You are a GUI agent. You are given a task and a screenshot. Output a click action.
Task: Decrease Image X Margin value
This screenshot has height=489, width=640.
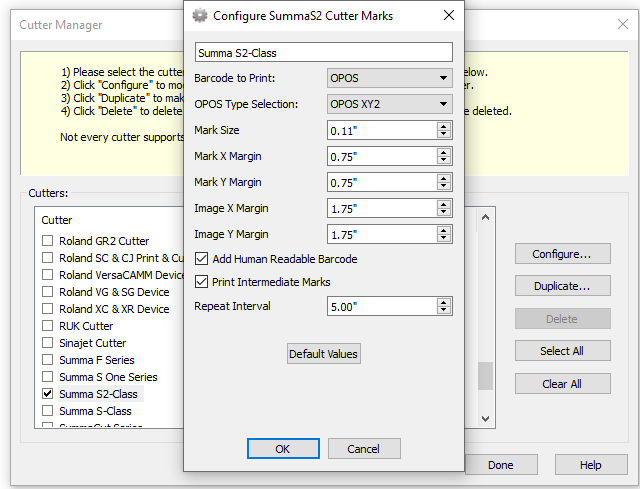point(443,213)
